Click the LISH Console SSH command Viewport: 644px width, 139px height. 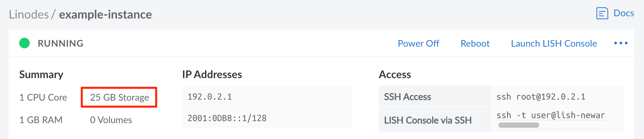pos(551,115)
